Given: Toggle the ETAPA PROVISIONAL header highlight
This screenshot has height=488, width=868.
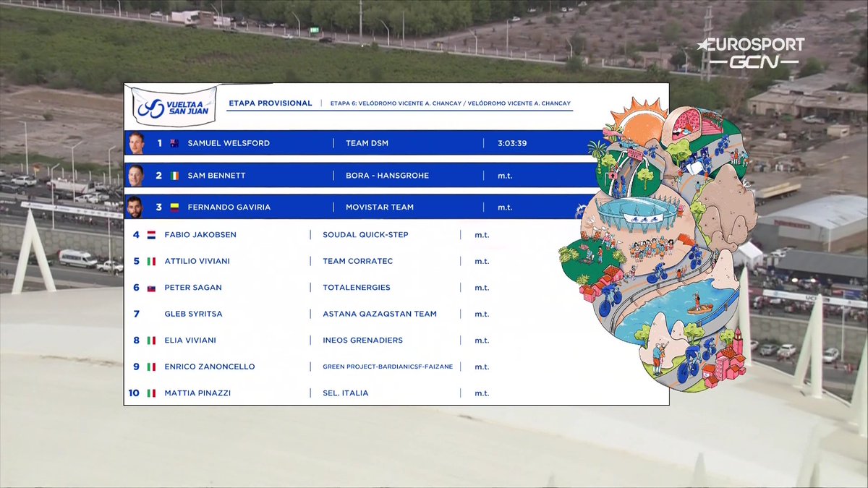Looking at the screenshot, I should point(268,103).
